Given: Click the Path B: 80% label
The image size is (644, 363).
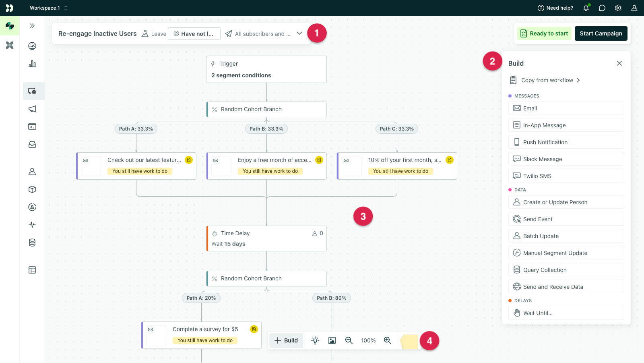Looking at the screenshot, I should click(332, 298).
